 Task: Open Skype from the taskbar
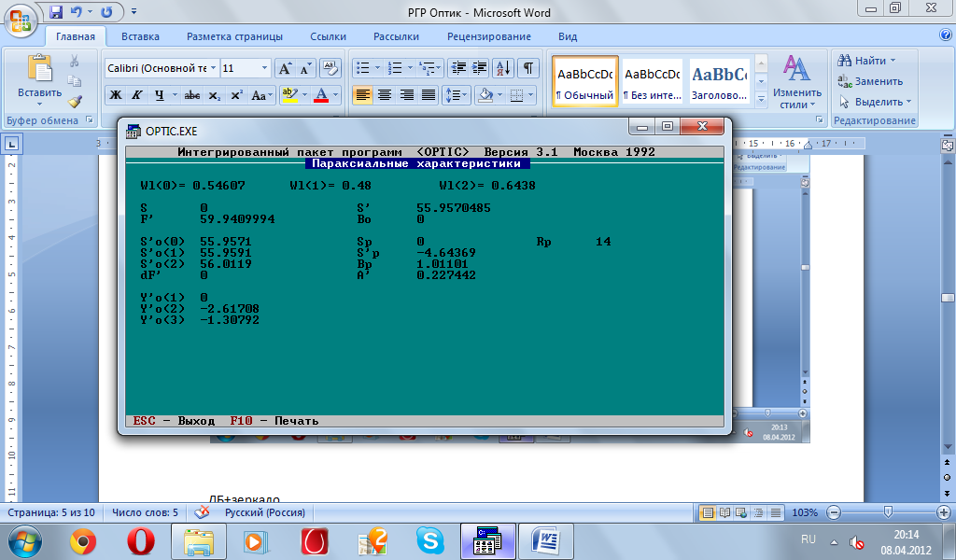point(430,541)
